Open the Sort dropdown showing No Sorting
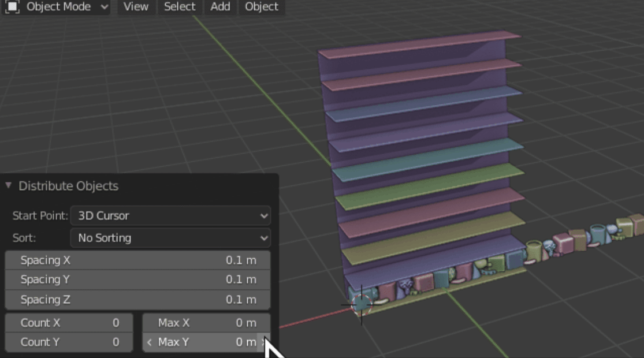This screenshot has width=644, height=358. coord(170,237)
